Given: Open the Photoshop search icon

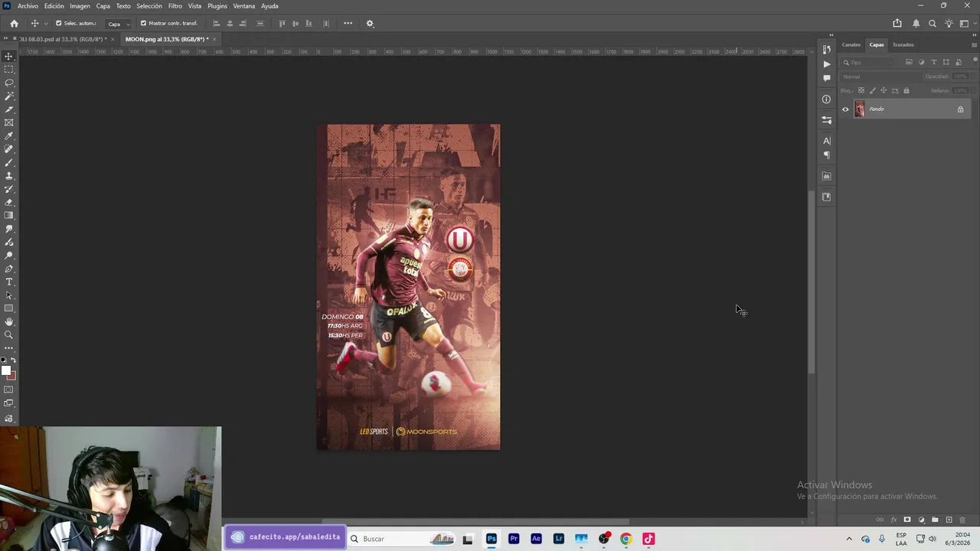Looking at the screenshot, I should pyautogui.click(x=933, y=23).
